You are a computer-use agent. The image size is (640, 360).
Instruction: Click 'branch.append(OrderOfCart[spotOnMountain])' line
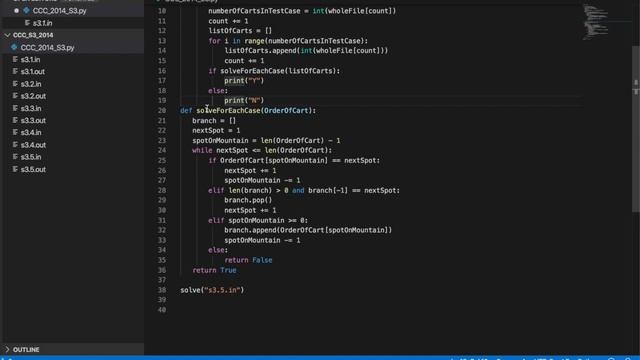pyautogui.click(x=308, y=230)
